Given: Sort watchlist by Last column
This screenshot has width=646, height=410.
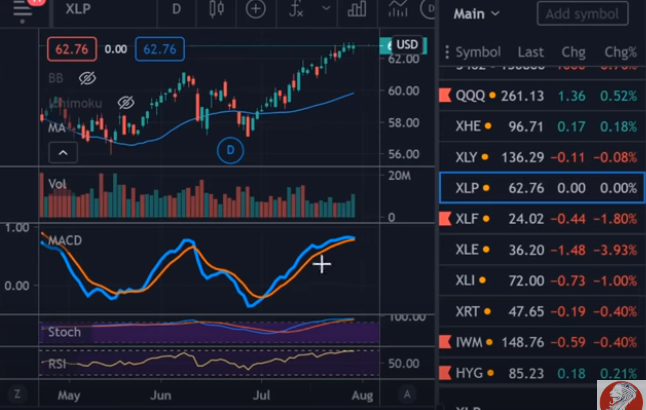Looking at the screenshot, I should pos(531,52).
